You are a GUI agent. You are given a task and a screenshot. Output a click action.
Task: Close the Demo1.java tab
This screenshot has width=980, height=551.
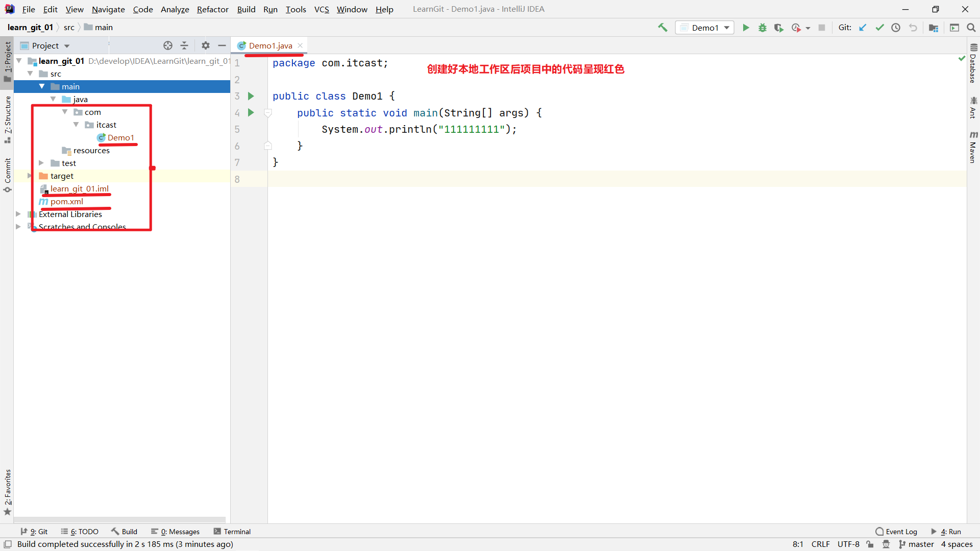300,45
